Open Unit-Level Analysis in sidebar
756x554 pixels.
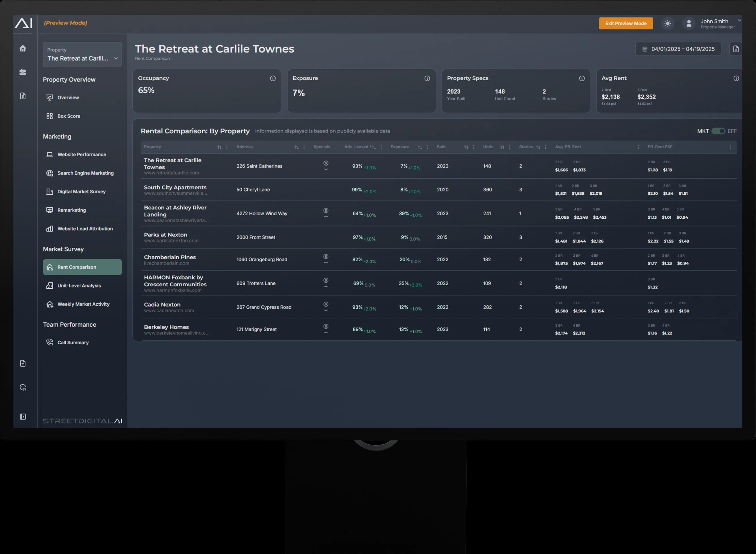pyautogui.click(x=79, y=286)
